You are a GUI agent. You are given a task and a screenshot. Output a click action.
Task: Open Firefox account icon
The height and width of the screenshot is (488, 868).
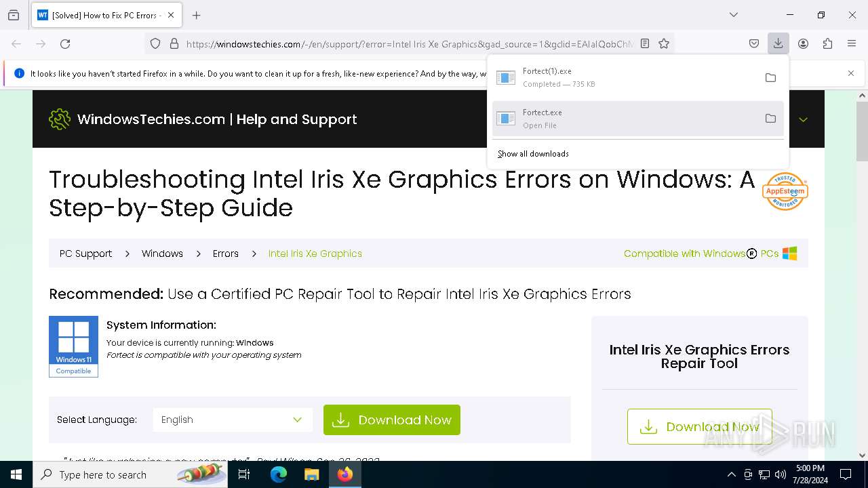tap(803, 44)
